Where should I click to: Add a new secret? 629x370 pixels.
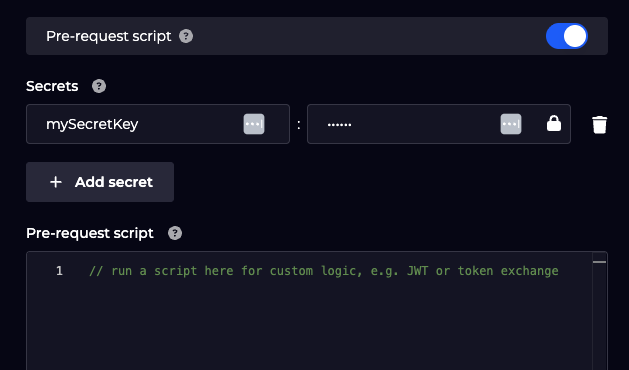100,182
